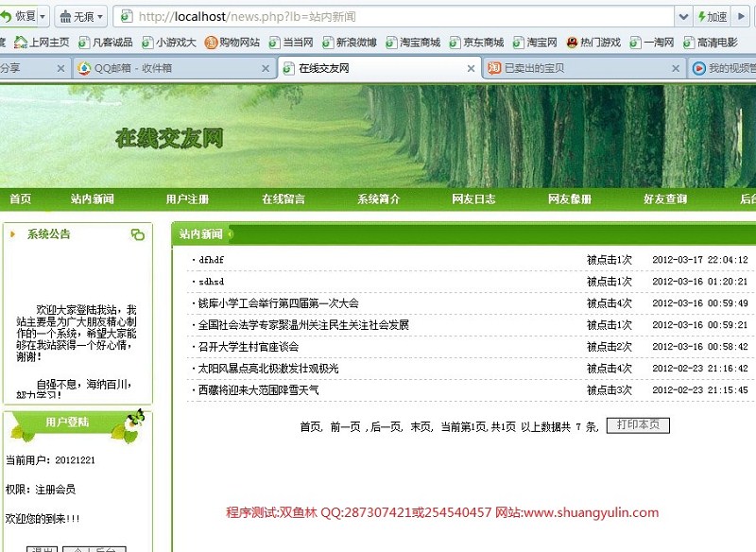
Task: Open the 热门游戏 bookmark
Action: click(593, 43)
